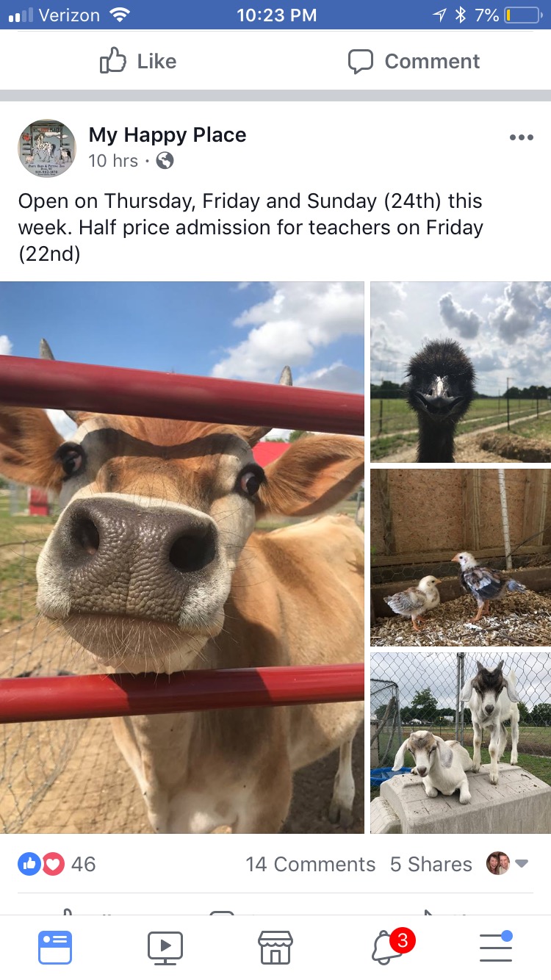Tap the My Happy Place page name
This screenshot has width=551, height=980.
[168, 135]
